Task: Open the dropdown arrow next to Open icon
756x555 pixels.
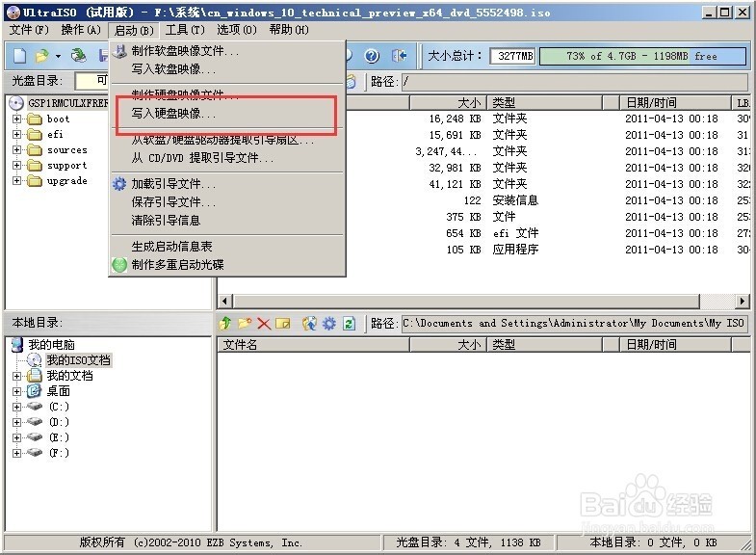Action: 58,57
